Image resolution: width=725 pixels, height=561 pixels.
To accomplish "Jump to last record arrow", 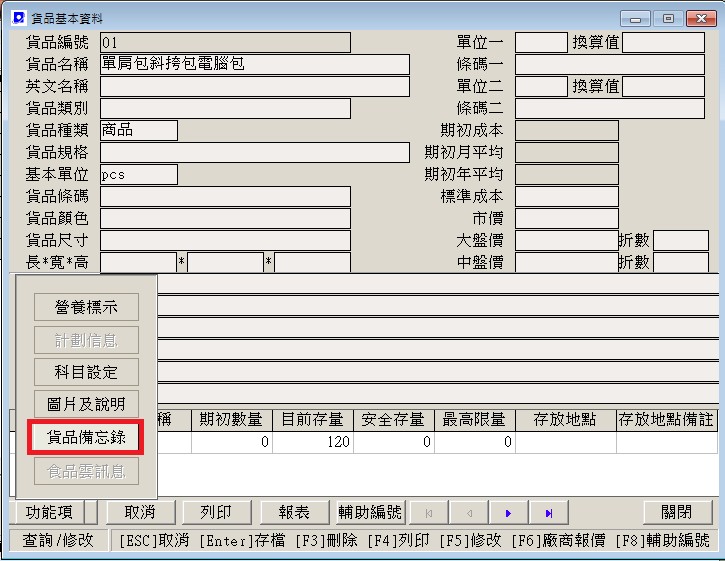I will [x=549, y=513].
